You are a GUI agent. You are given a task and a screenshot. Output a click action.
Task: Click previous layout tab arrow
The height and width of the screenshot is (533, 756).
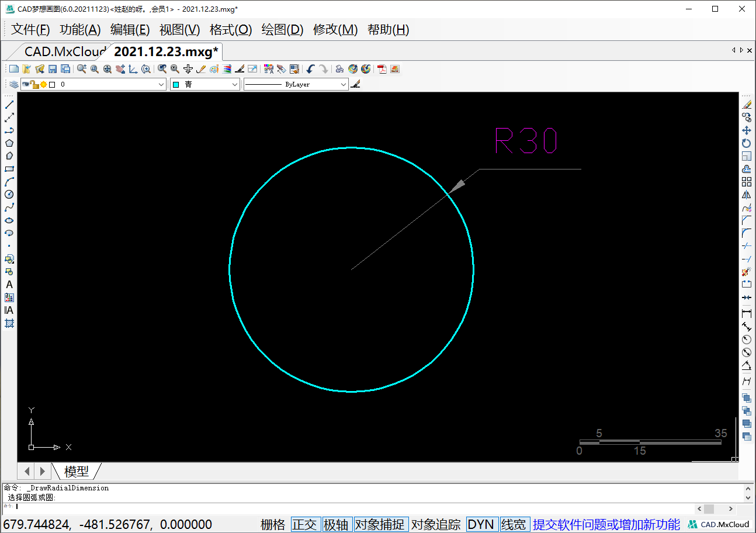[x=27, y=471]
